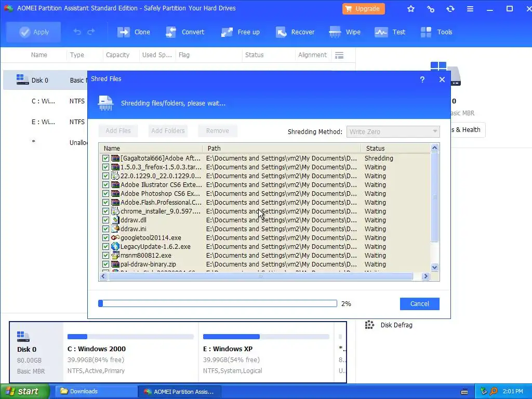532x399 pixels.
Task: Click AOMEI Partition Assistant taskbar button
Action: click(x=180, y=392)
